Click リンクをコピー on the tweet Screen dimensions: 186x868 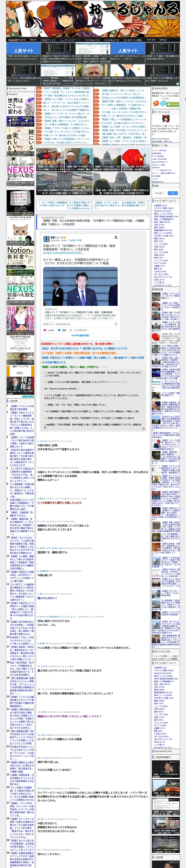click(79, 330)
